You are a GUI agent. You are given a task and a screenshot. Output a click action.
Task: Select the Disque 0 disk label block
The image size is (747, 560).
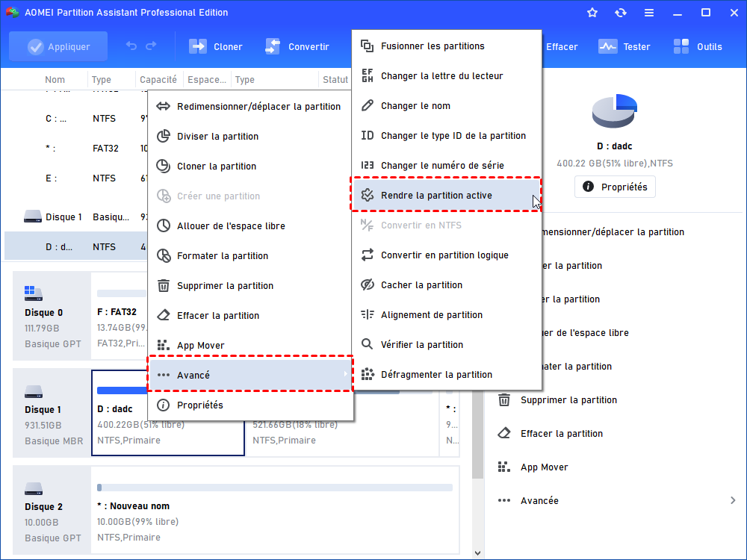pos(52,316)
